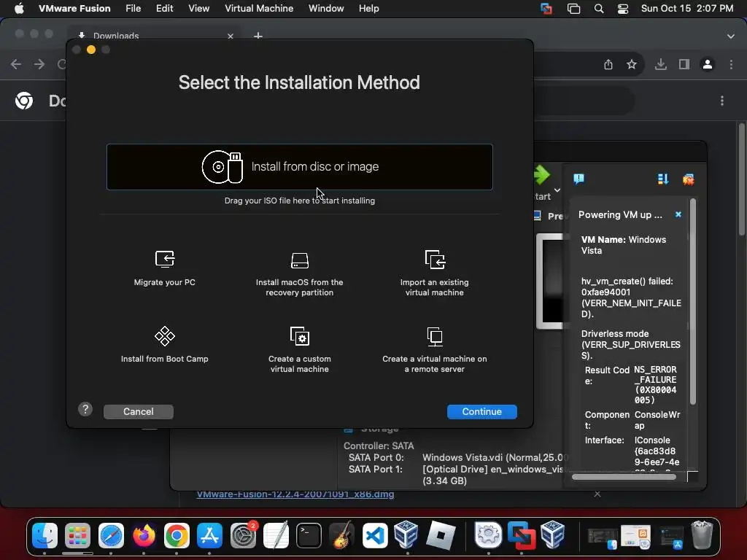The width and height of the screenshot is (747, 560).
Task: Open the Help menu
Action: pos(368,9)
